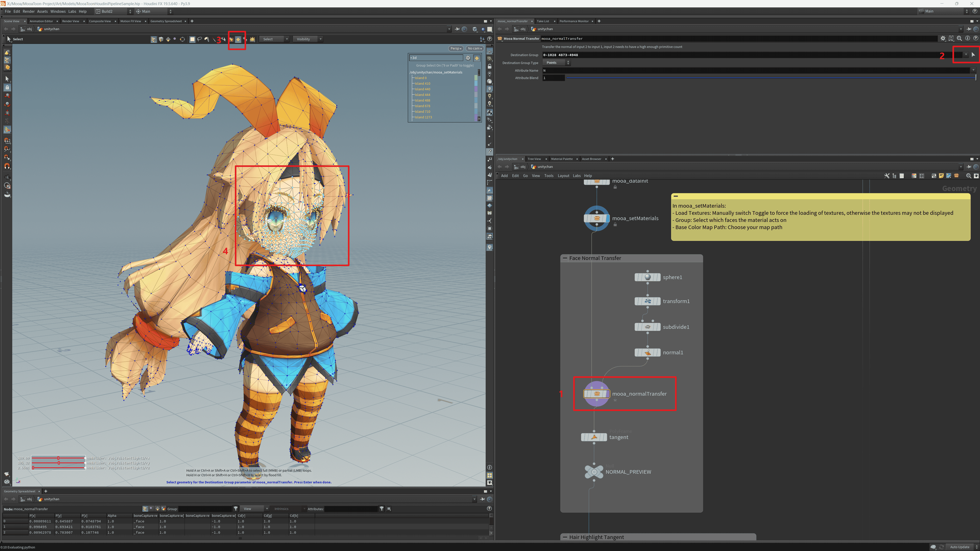Toggle box picking mode
980x551 pixels.
pyautogui.click(x=192, y=39)
